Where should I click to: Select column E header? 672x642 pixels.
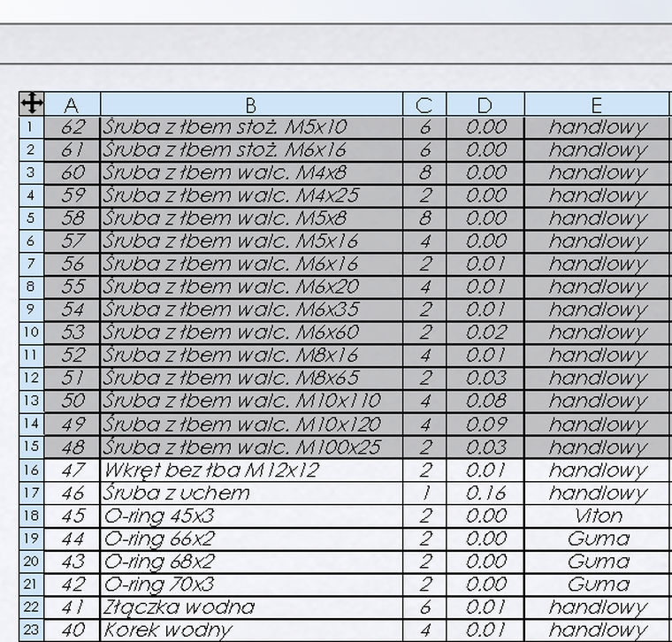pos(597,104)
